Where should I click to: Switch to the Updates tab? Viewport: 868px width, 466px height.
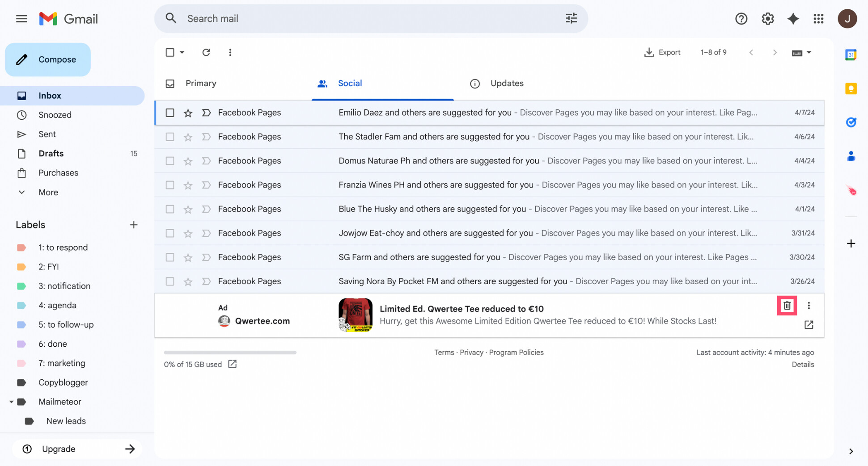click(x=507, y=83)
